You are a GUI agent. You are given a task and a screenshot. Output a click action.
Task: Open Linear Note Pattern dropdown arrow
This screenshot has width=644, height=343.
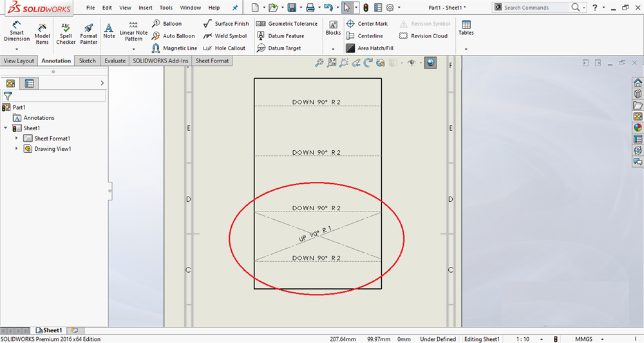133,50
